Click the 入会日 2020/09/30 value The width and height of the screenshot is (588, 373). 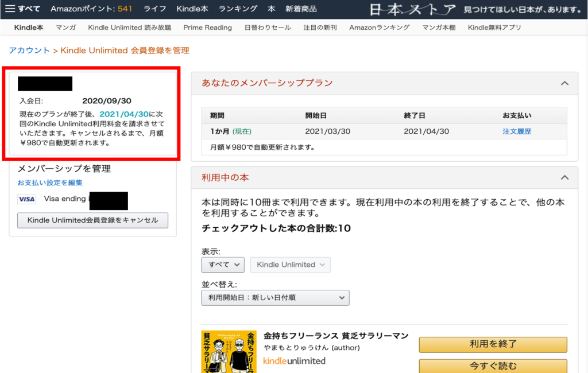[x=106, y=101]
